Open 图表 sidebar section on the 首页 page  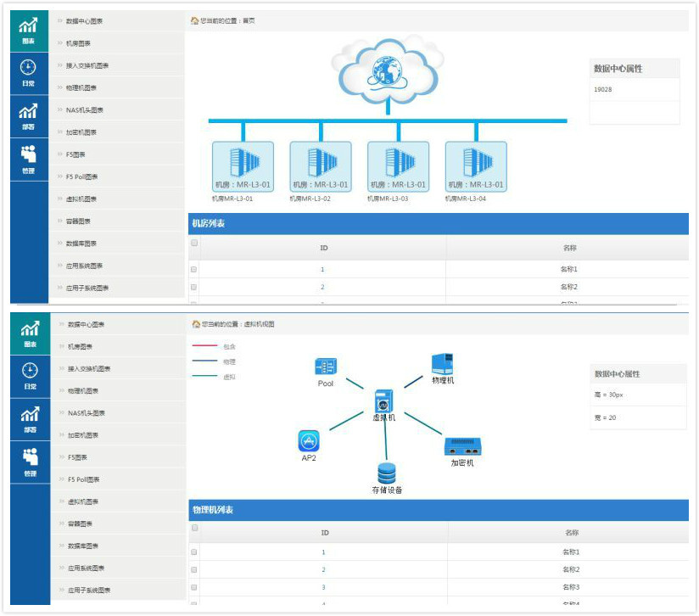(29, 31)
